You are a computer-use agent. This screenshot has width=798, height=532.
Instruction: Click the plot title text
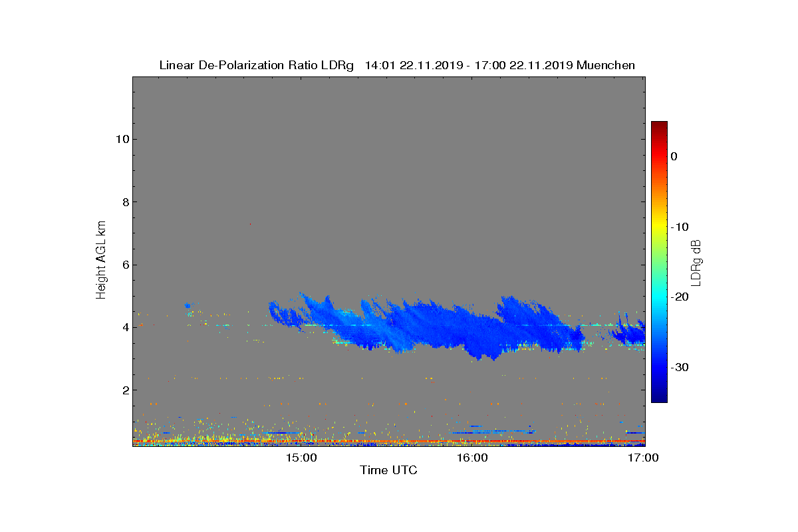[x=397, y=65]
